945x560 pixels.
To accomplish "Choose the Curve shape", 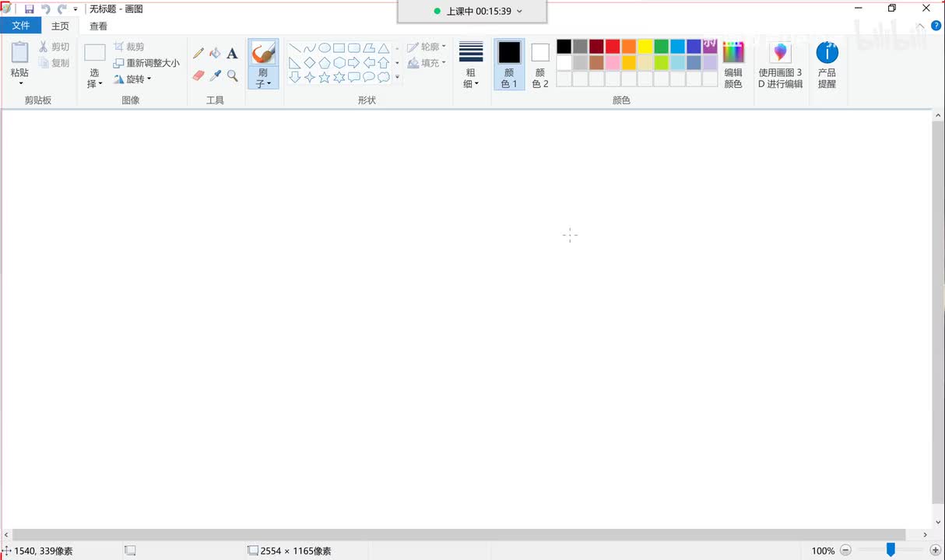I will [310, 48].
